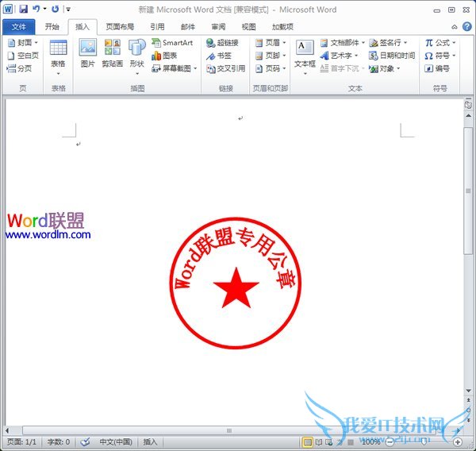The height and width of the screenshot is (451, 476).
Task: Insert a 分页 page break
Action: point(19,68)
